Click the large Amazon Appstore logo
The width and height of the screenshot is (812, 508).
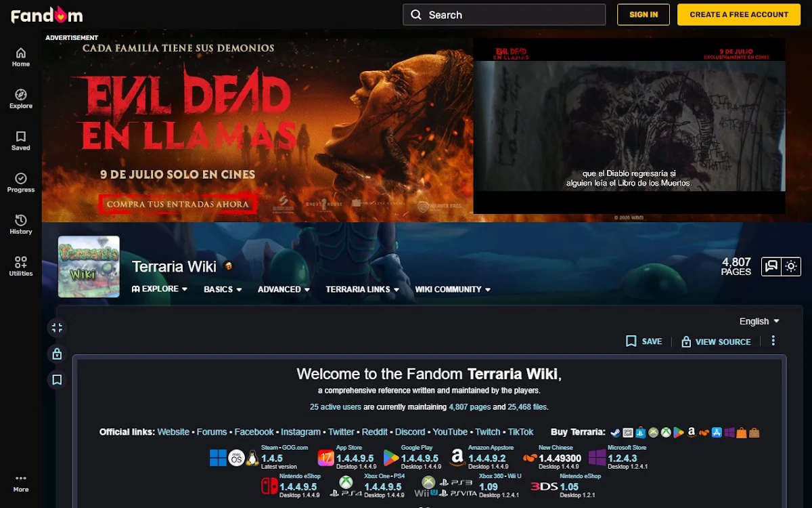coord(457,459)
